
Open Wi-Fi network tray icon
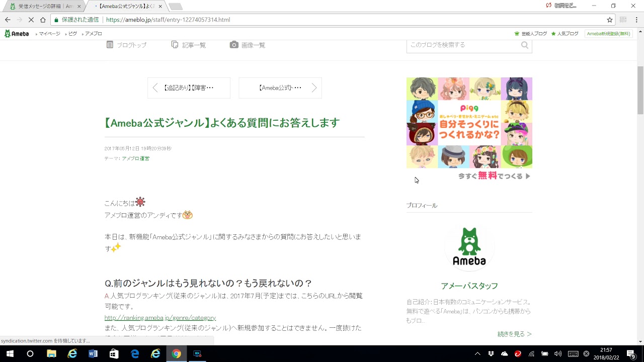coord(531,353)
